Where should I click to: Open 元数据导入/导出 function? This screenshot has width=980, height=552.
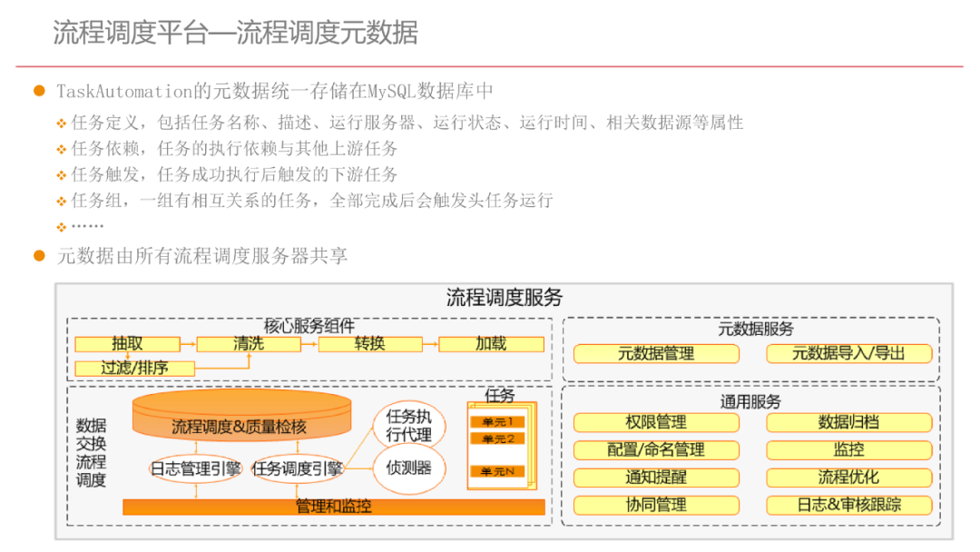(849, 353)
